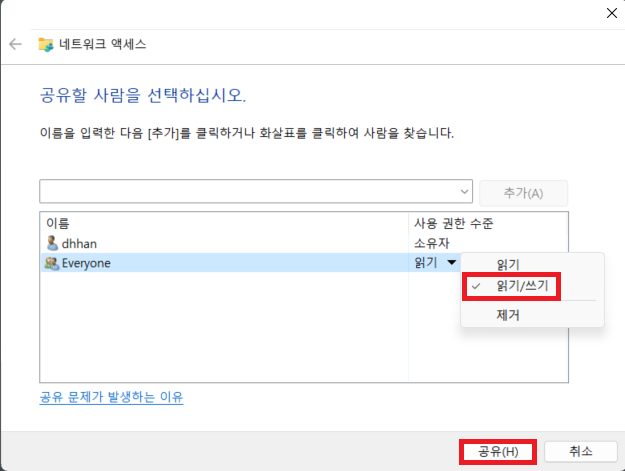This screenshot has height=471, width=625.
Task: Click the 취소 cancel button
Action: click(581, 451)
